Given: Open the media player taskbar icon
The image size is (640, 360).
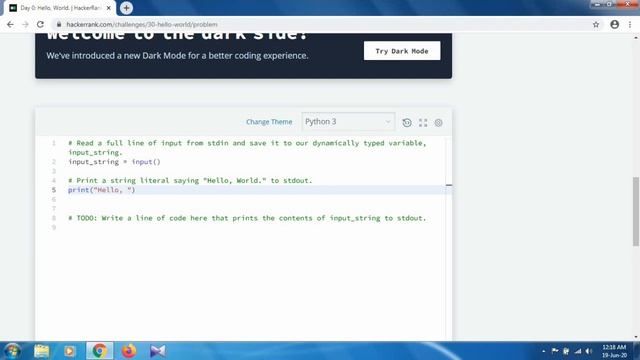Looking at the screenshot, I should coord(69,351).
